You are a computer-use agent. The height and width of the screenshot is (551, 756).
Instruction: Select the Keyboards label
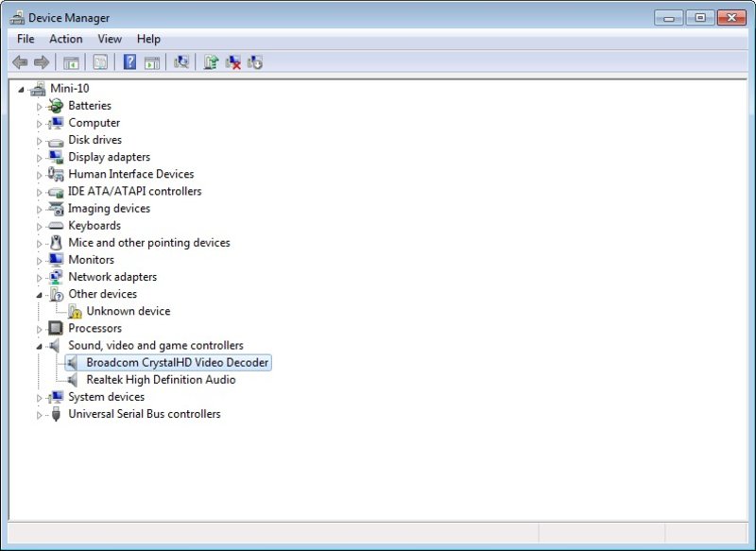tap(94, 226)
